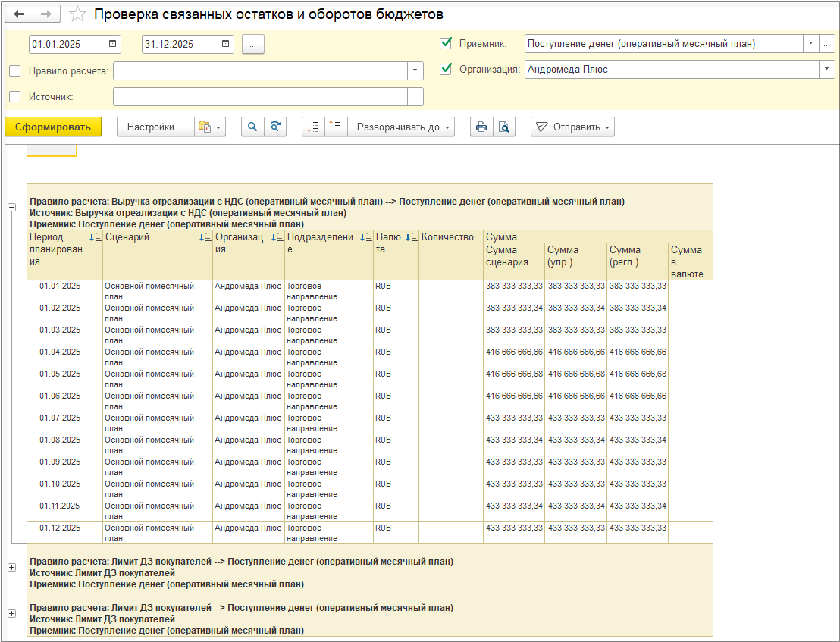The width and height of the screenshot is (840, 642).
Task: Click the magnifier find icon in toolbar
Action: (252, 127)
